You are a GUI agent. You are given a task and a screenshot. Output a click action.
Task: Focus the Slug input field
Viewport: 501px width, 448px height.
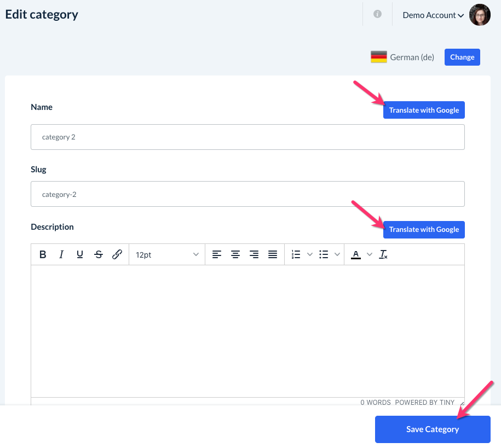pos(247,194)
